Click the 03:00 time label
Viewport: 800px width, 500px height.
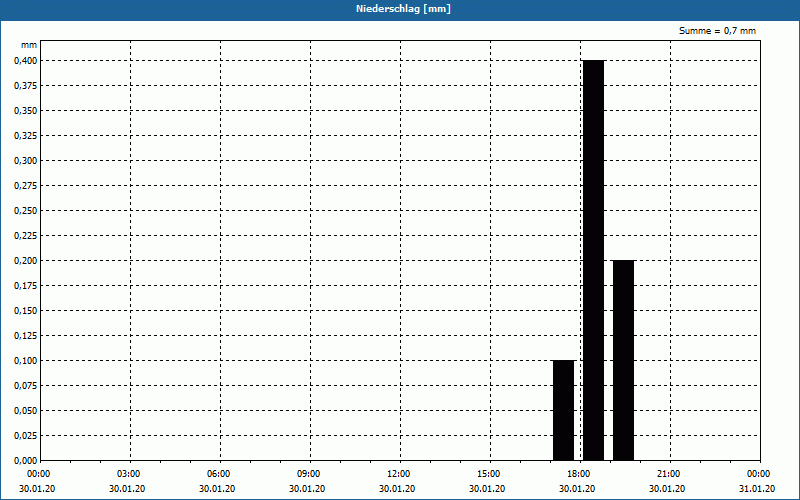(x=129, y=474)
